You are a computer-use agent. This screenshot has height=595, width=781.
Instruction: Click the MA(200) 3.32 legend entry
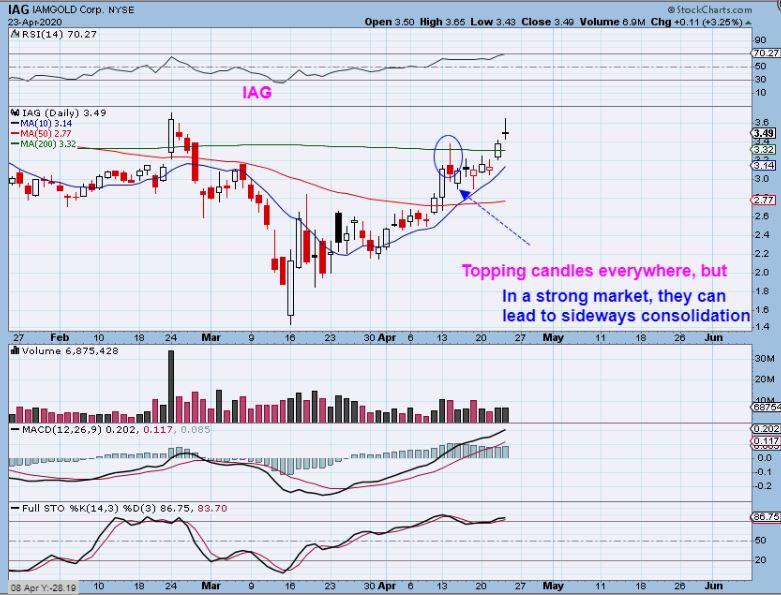pos(43,144)
